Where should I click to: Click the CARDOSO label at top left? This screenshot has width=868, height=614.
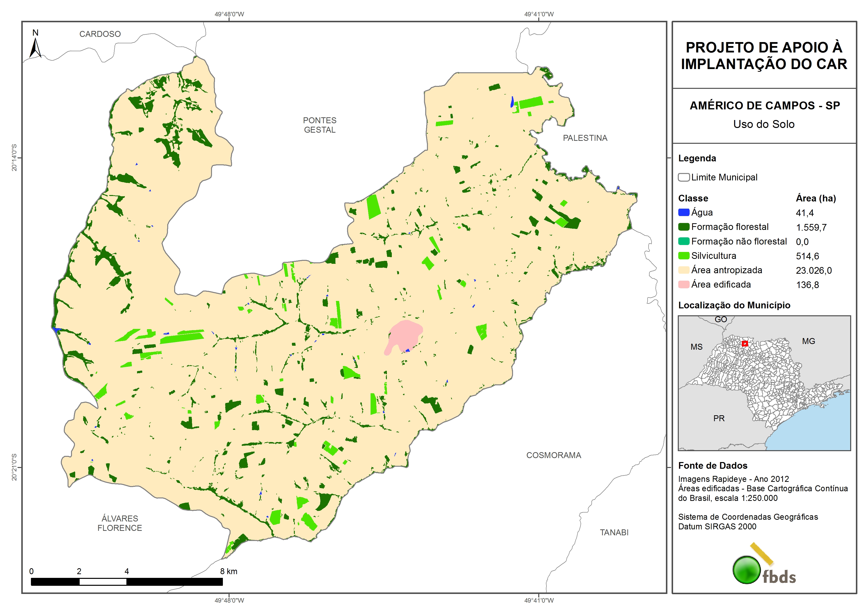coord(100,34)
